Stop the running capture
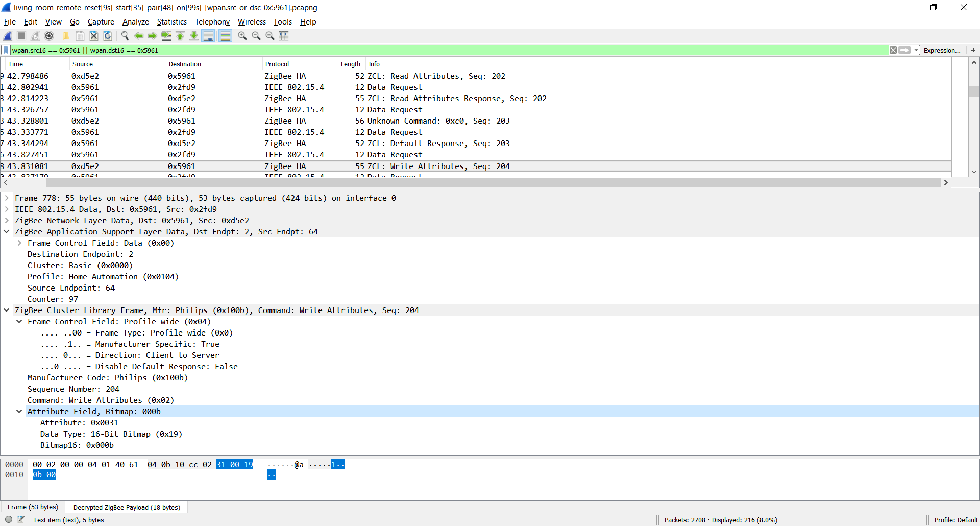 pos(21,36)
